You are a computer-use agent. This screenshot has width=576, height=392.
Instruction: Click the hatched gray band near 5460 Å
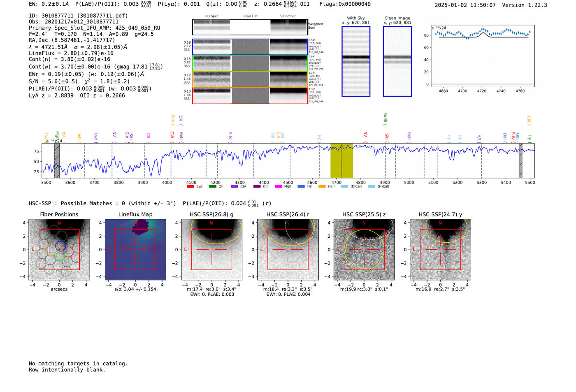(520, 160)
